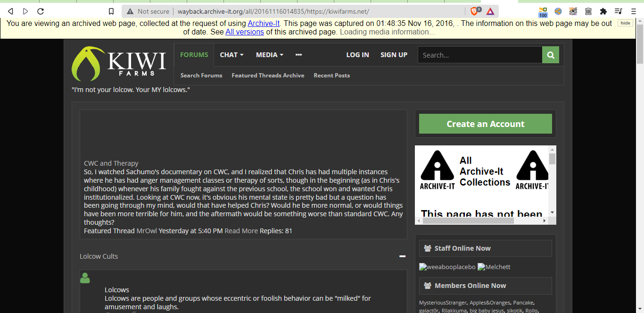The image size is (644, 313).
Task: Open the browser hamburger menu
Action: (634, 11)
